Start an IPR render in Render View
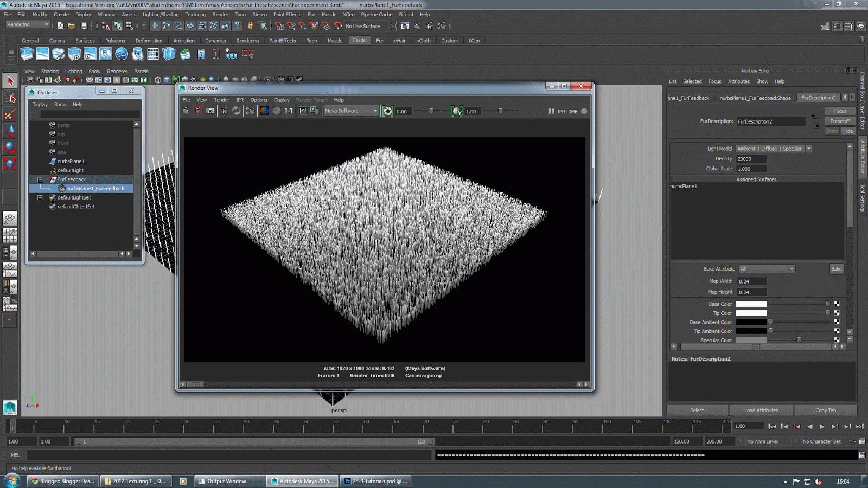This screenshot has width=868, height=488. coord(224,110)
